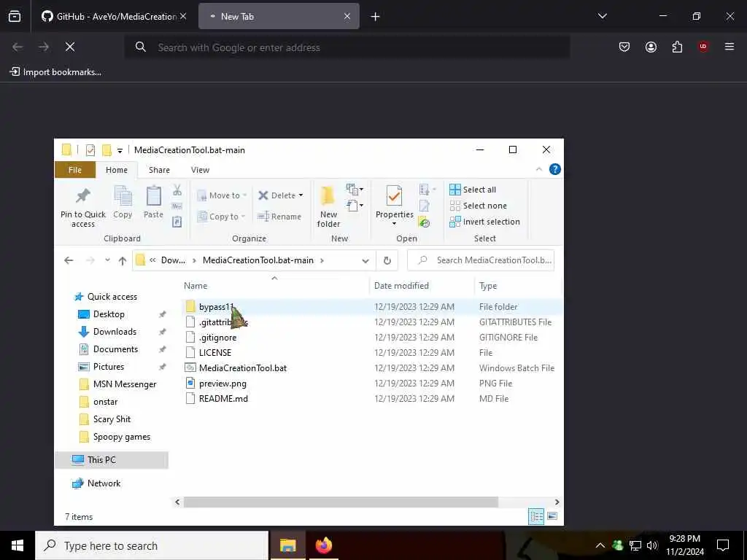Click the Properties checkmark icon
The width and height of the screenshot is (747, 560).
click(x=394, y=195)
